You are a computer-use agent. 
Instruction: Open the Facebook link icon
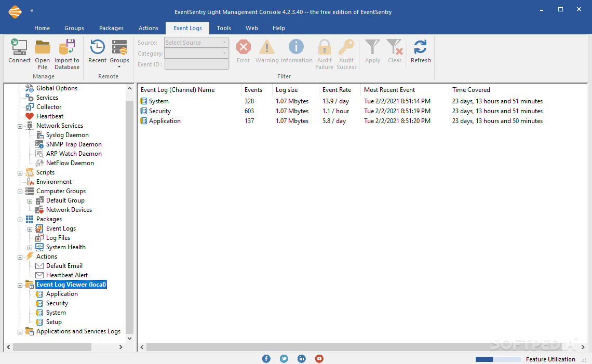266,359
